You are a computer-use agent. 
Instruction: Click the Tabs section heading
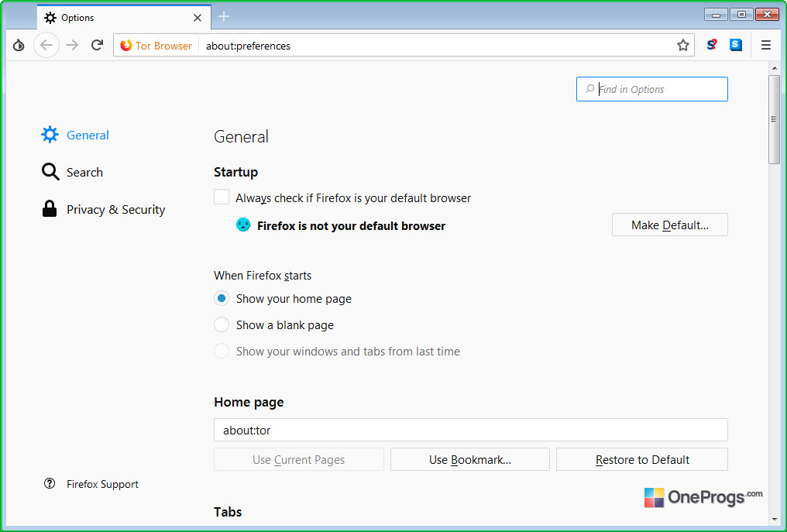(228, 512)
